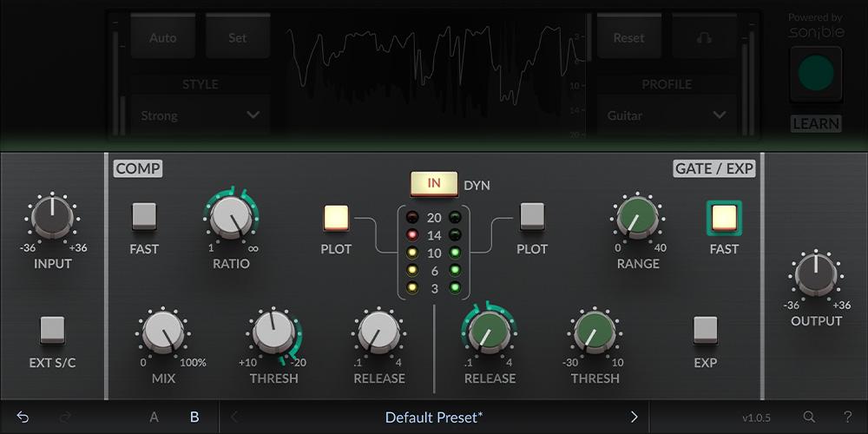
Task: Open the help question mark icon
Action: pos(847,417)
